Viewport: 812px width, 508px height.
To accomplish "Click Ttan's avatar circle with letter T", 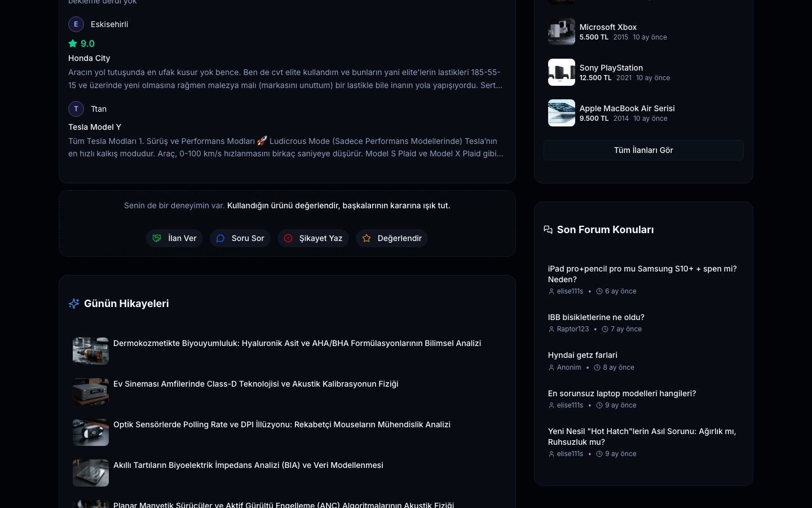I will 76,109.
